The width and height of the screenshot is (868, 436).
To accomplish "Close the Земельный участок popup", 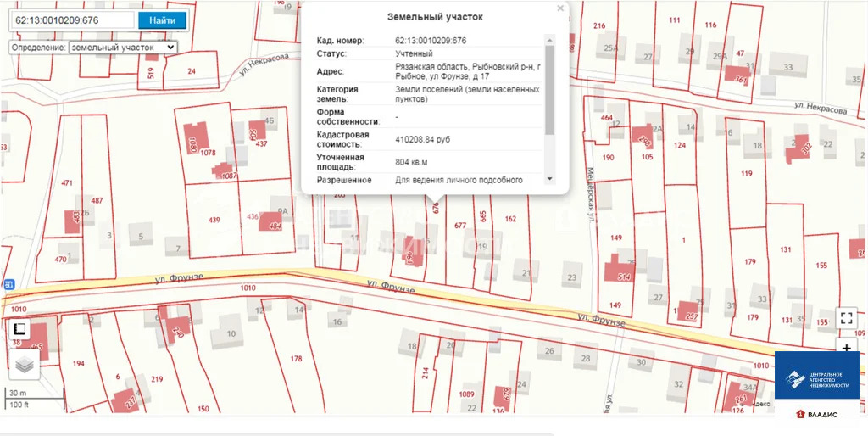I will 559,9.
